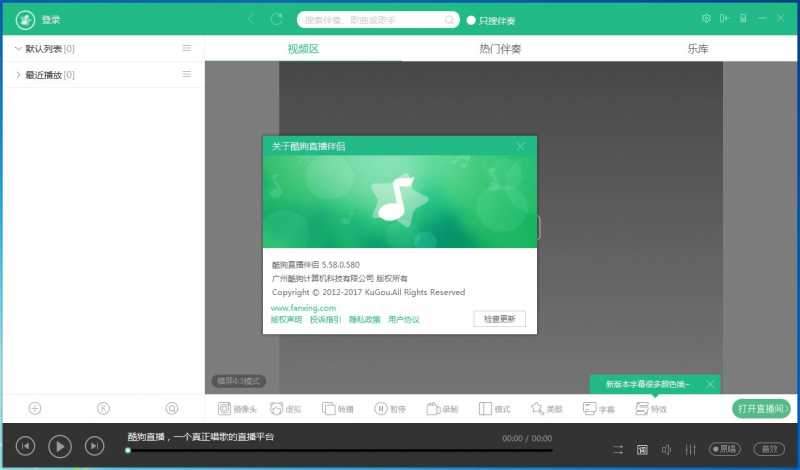This screenshot has height=470, width=800.
Task: Collapse the 默认列表 playlist arrow
Action: pyautogui.click(x=18, y=48)
